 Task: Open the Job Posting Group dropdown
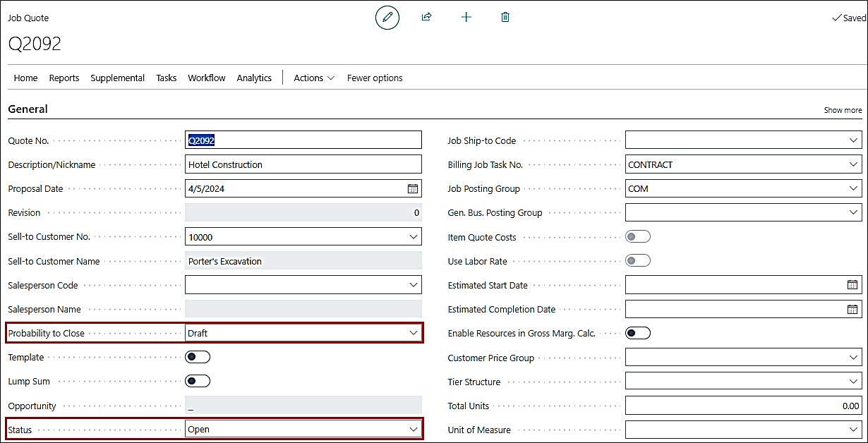click(x=853, y=188)
